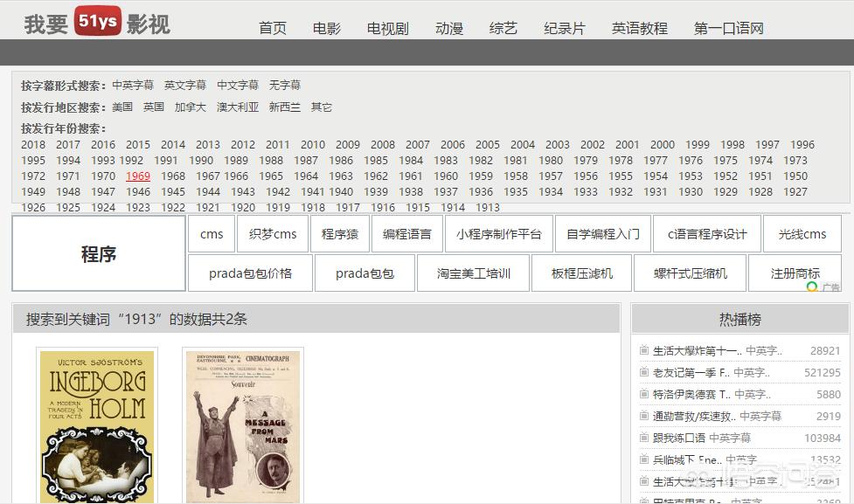The height and width of the screenshot is (504, 854).
Task: Click the large 程序 ad box
Action: [x=99, y=253]
